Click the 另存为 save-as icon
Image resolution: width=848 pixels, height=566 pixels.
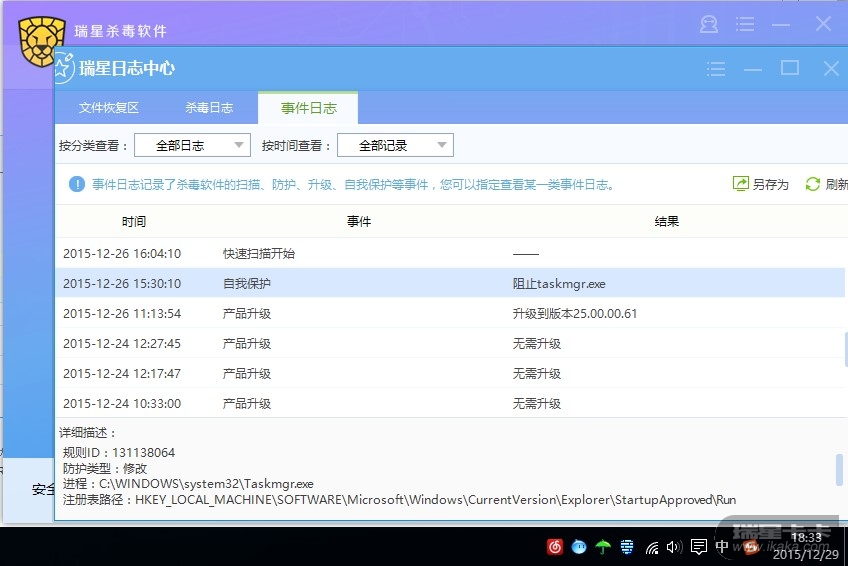[741, 184]
